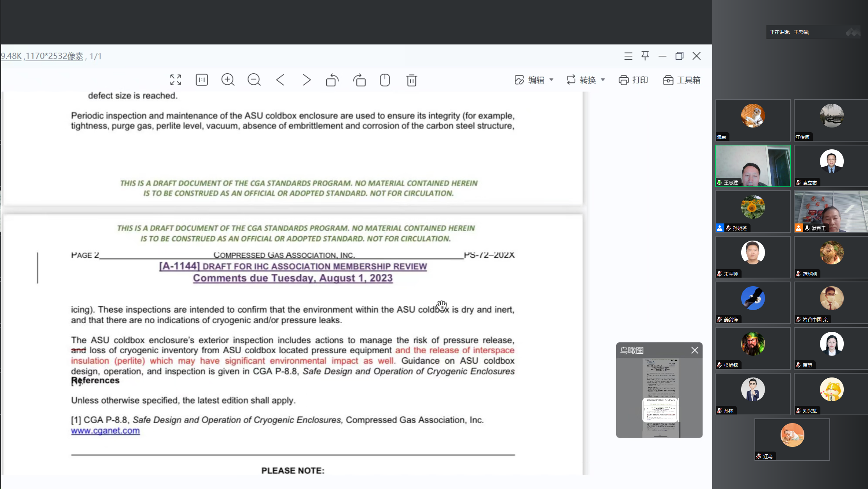The width and height of the screenshot is (868, 489).
Task: Rotate the image clockwise
Action: click(x=359, y=80)
